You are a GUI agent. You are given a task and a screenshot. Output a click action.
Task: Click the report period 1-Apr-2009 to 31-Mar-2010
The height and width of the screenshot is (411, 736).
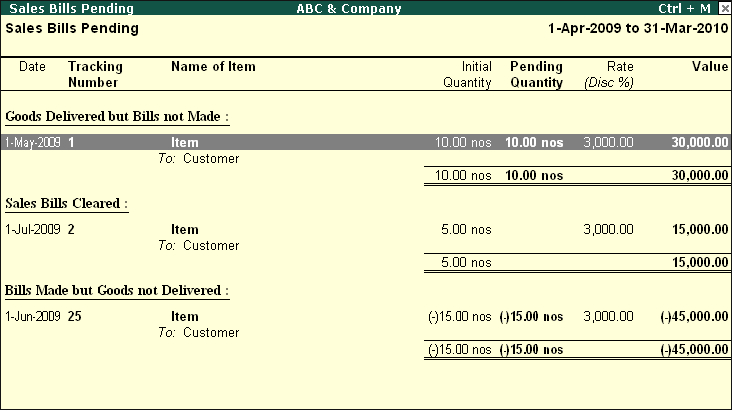coord(638,28)
